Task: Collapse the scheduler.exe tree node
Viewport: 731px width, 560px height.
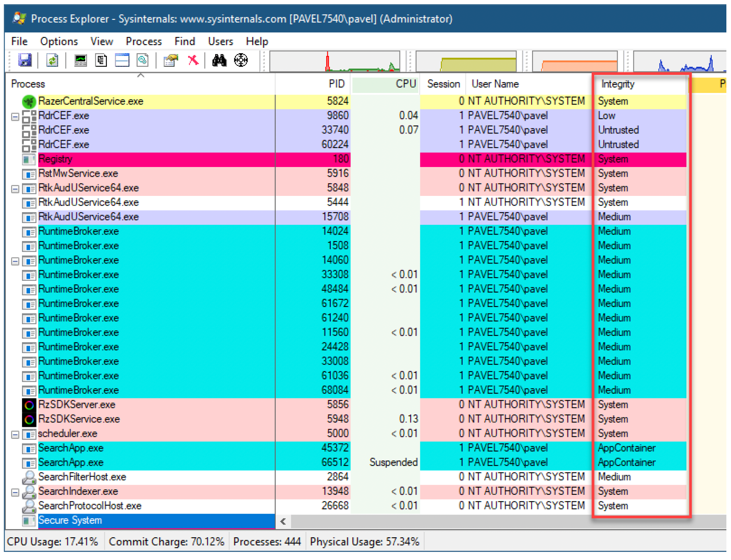Action: (15, 435)
